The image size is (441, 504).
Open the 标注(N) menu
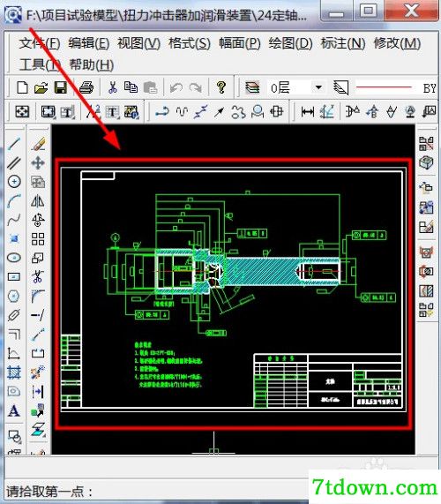pos(343,43)
